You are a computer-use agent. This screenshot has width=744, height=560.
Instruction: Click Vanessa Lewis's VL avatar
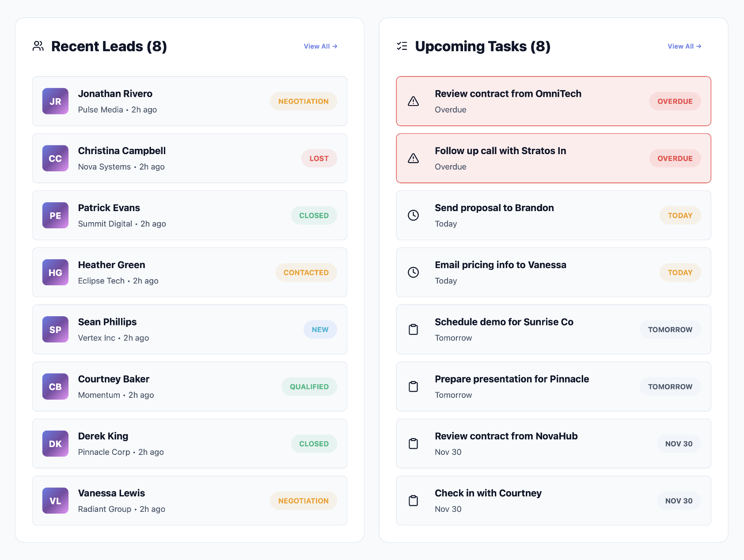[55, 500]
